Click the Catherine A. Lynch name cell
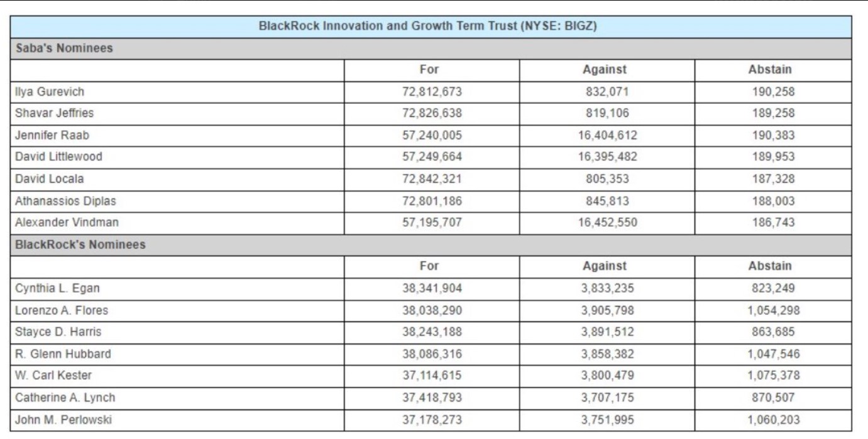 pyautogui.click(x=65, y=398)
